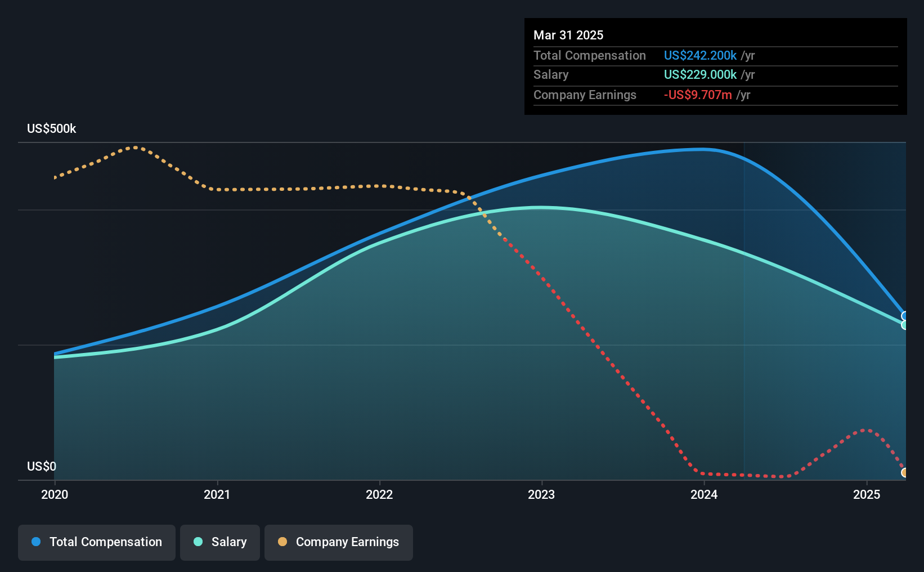Click the US$500k y-axis label

pyautogui.click(x=52, y=129)
